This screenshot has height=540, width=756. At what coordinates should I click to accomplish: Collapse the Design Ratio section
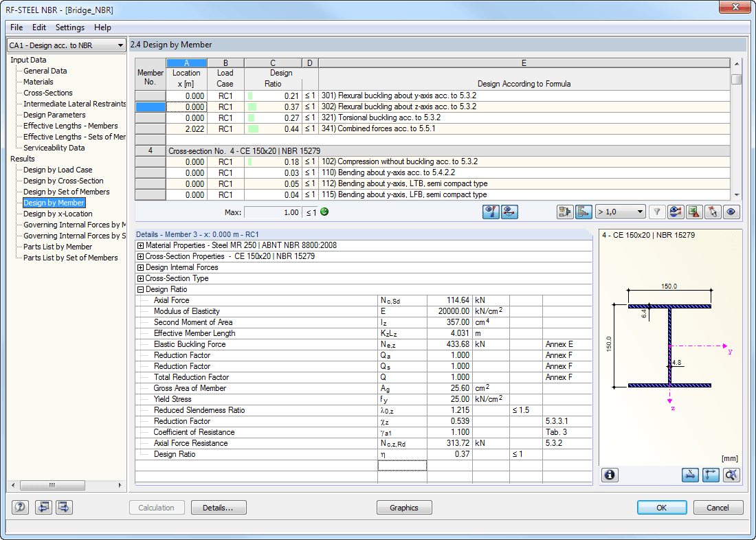tap(140, 290)
